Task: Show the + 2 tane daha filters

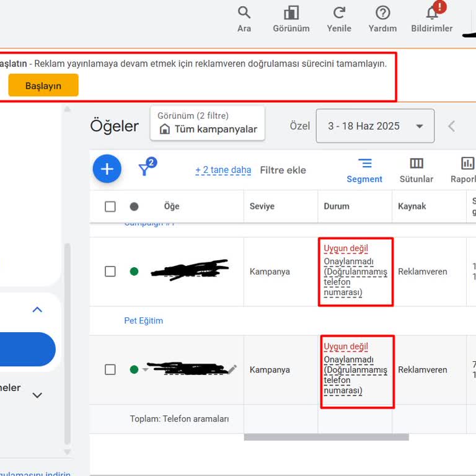Action: point(223,170)
